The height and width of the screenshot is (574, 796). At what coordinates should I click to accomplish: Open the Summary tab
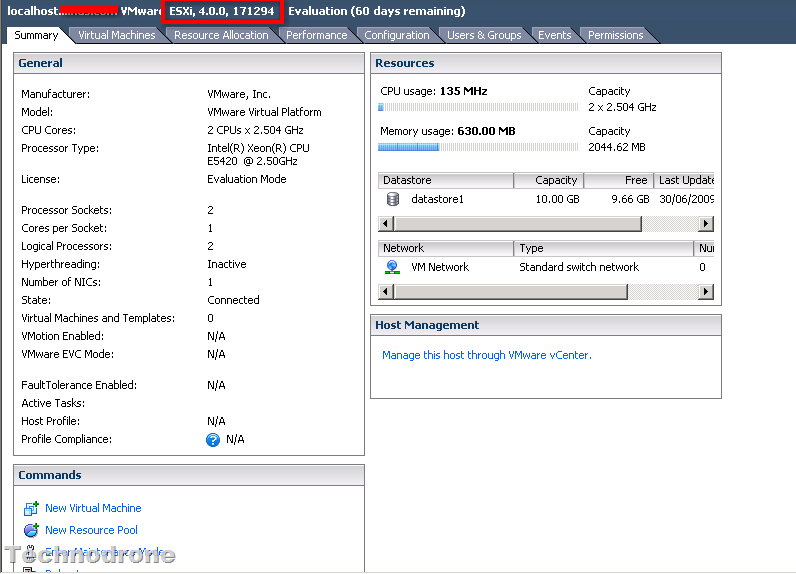pos(36,35)
